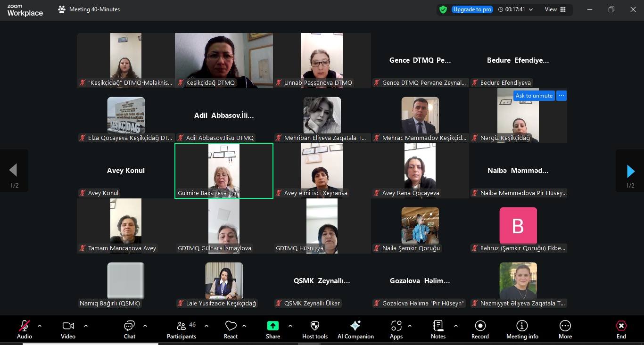The height and width of the screenshot is (345, 644).
Task: Start screen Share
Action: [x=272, y=329]
